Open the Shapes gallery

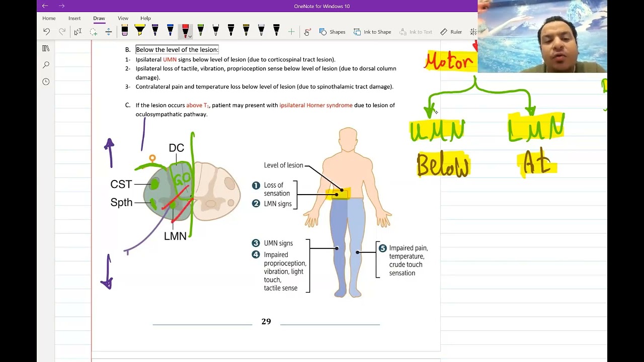(x=332, y=32)
